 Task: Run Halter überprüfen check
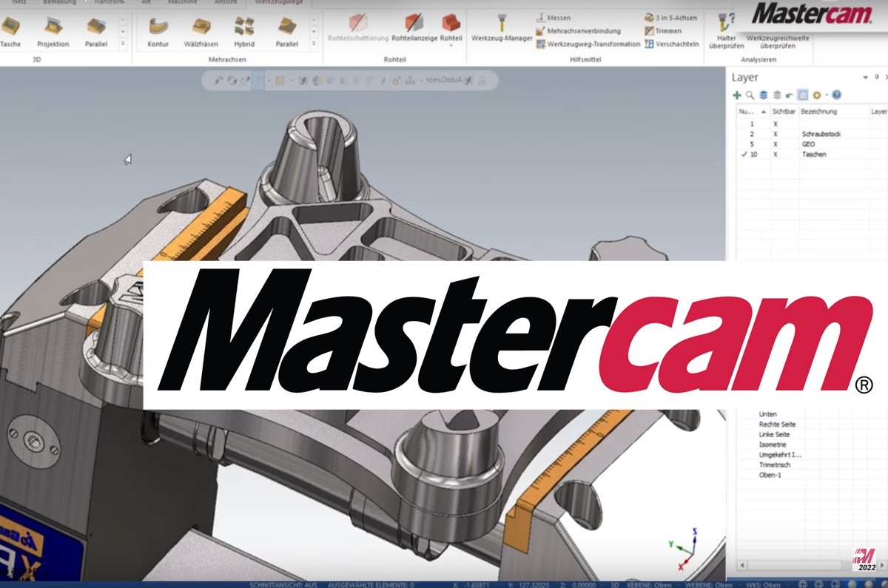(726, 32)
